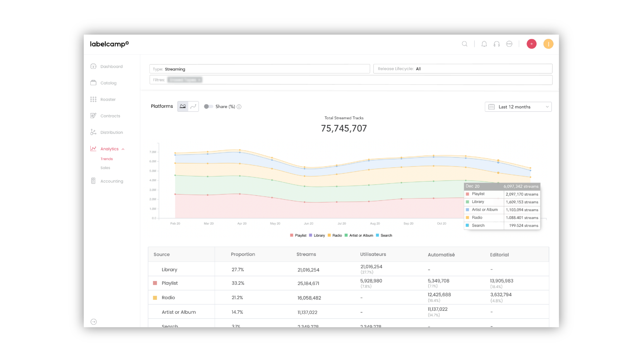Click the sidebar collapse arrow icon

tap(94, 322)
